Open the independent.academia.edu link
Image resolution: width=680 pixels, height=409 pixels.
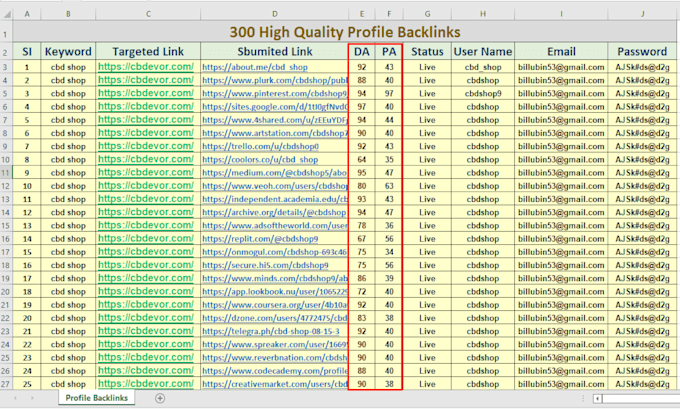tap(275, 199)
